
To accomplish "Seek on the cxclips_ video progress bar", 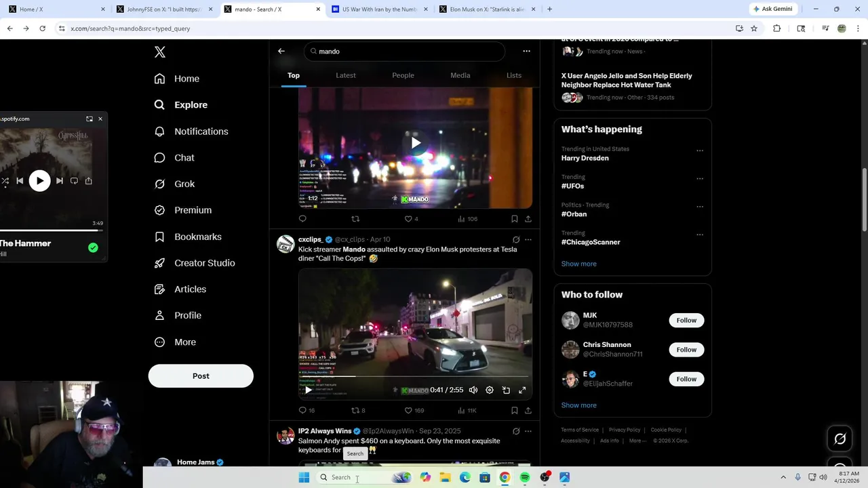I will tap(415, 376).
